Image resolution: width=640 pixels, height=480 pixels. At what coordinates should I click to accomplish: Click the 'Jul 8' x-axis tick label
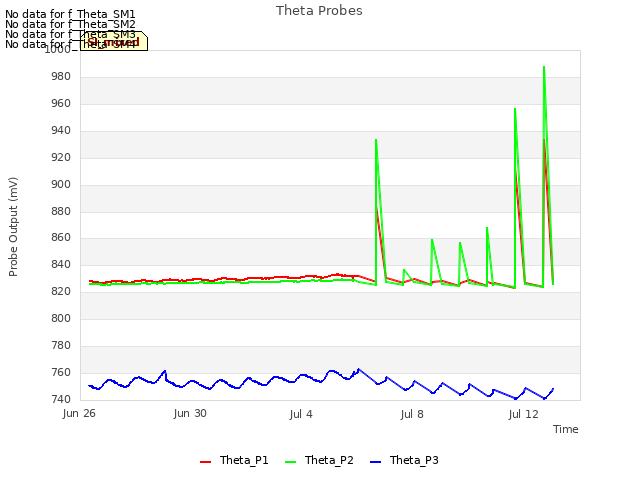coord(412,414)
